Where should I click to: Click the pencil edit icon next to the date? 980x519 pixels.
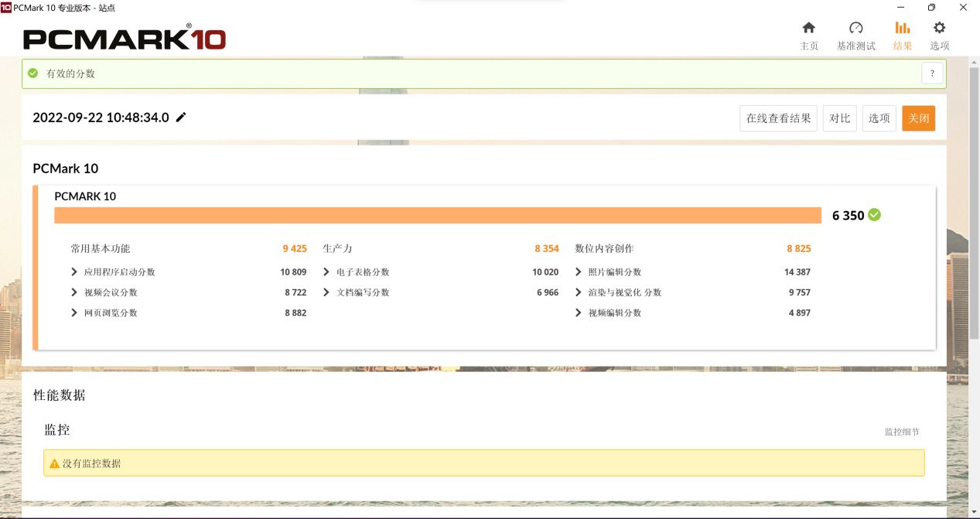coord(181,118)
